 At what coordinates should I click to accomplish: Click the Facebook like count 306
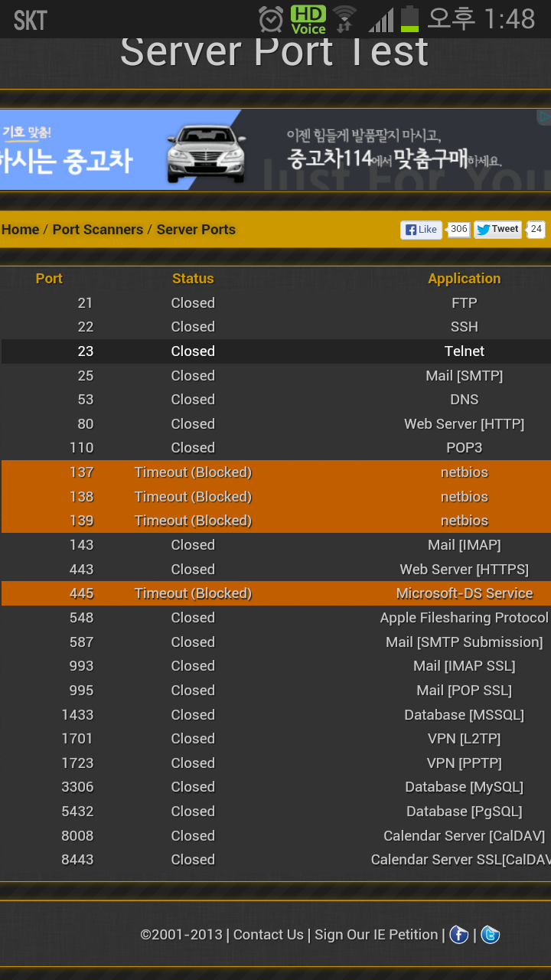point(458,229)
